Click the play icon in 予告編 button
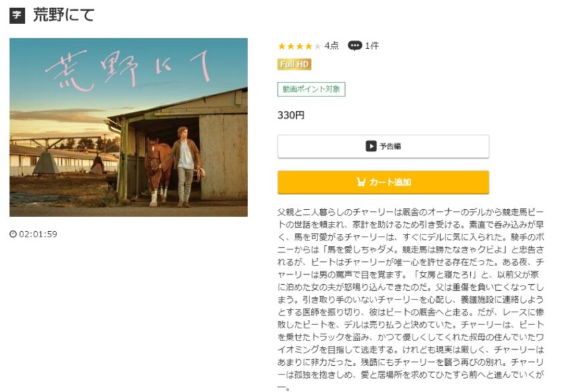This screenshot has width=568, height=392. pos(371,146)
